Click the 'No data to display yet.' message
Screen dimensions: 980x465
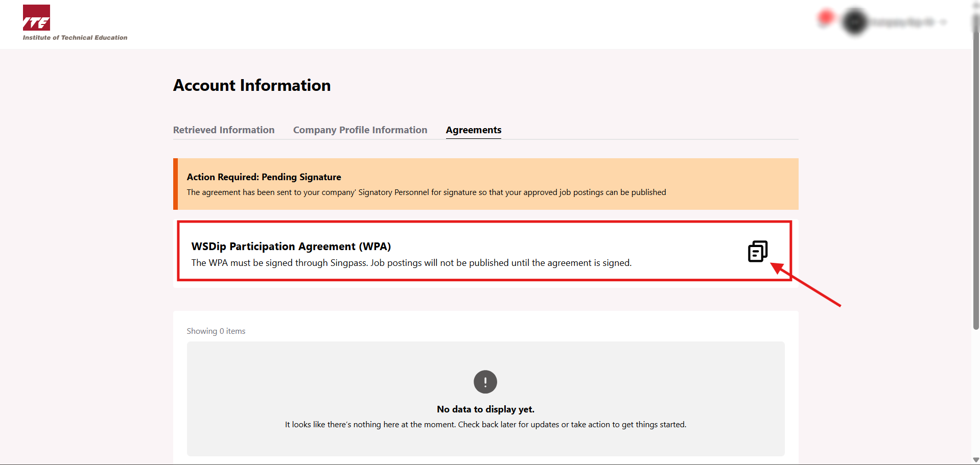(x=485, y=409)
